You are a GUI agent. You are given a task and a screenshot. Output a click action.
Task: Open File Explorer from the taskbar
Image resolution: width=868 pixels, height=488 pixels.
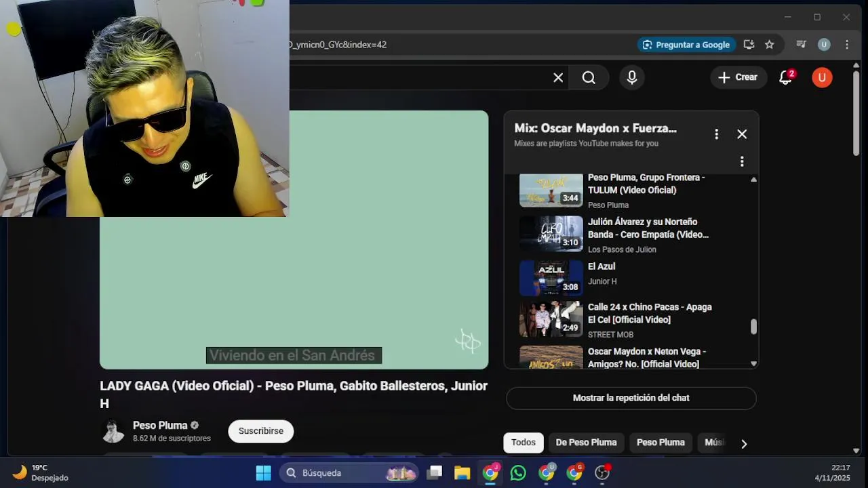click(462, 472)
